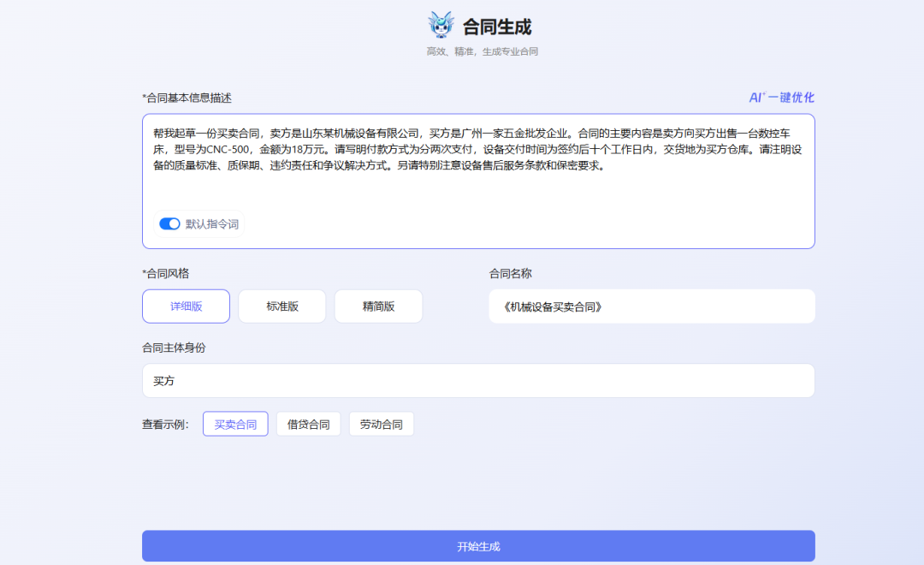Toggle the 默认指令词 switch
The image size is (924, 565).
169,224
